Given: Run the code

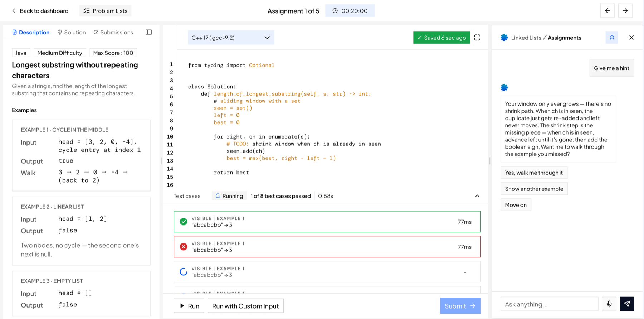Looking at the screenshot, I should click(x=189, y=306).
